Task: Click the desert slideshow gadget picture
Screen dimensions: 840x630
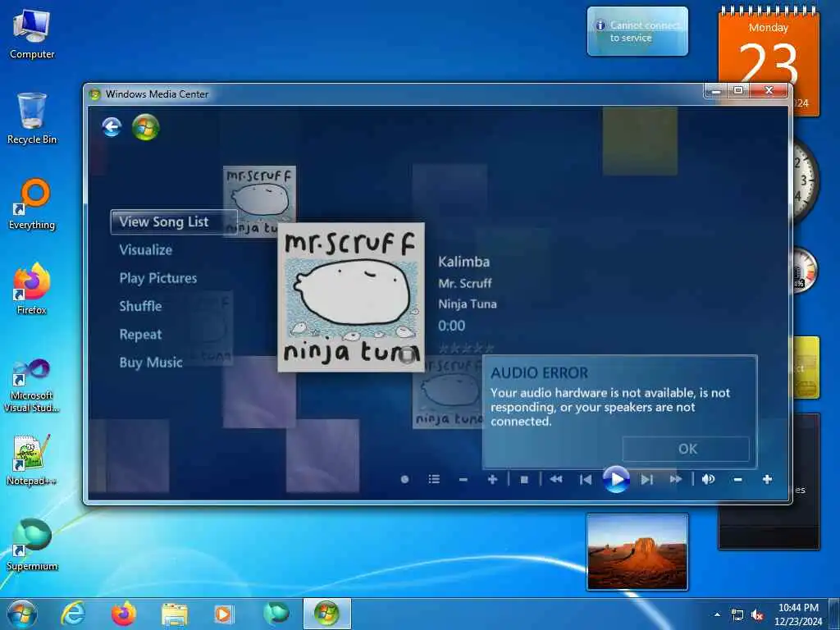Action: click(x=637, y=552)
